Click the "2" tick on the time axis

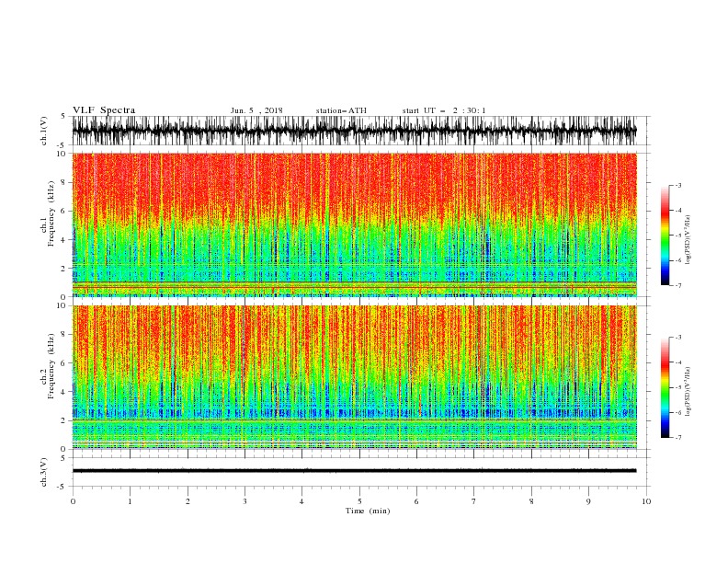pos(188,501)
